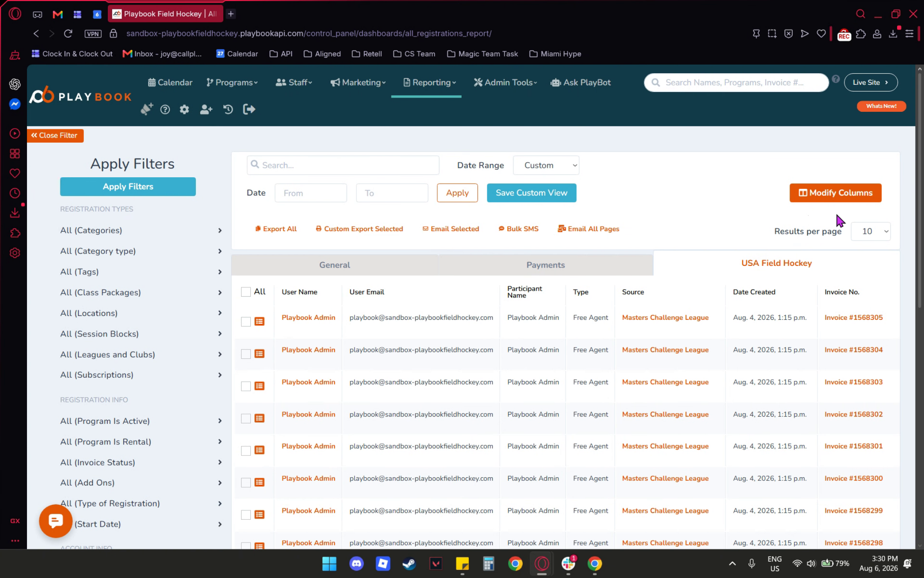The height and width of the screenshot is (578, 924).
Task: Expand the All (Invoice Status) filter
Action: [141, 462]
